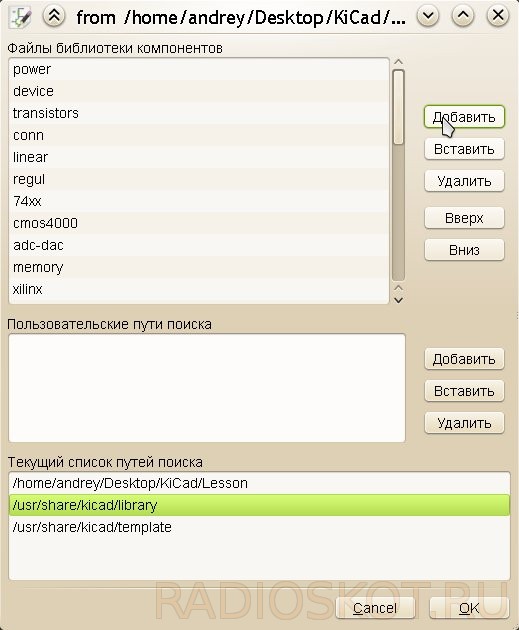
Task: Select the cmos4000 library
Action: 199,223
